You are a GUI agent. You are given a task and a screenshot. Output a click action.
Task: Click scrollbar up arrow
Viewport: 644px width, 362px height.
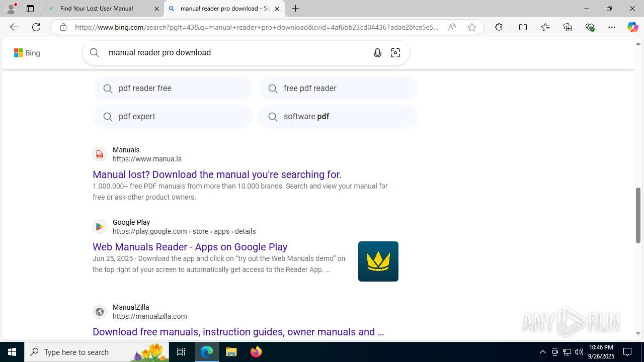638,44
